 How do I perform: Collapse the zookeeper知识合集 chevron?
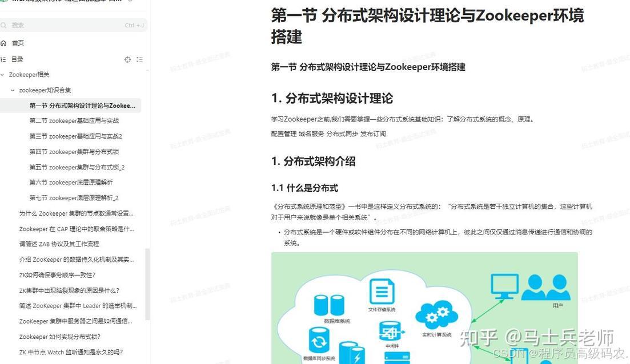point(13,90)
